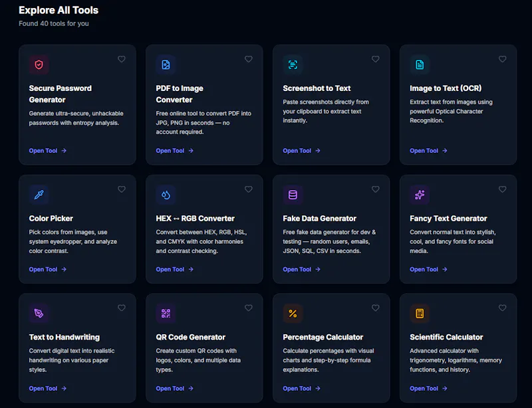Click the Color Picker title

pyautogui.click(x=51, y=219)
